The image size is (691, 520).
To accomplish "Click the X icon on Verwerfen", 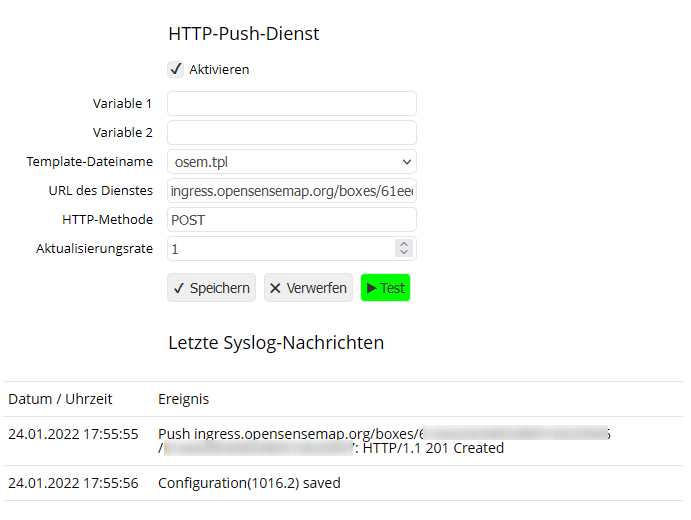I will tap(275, 288).
